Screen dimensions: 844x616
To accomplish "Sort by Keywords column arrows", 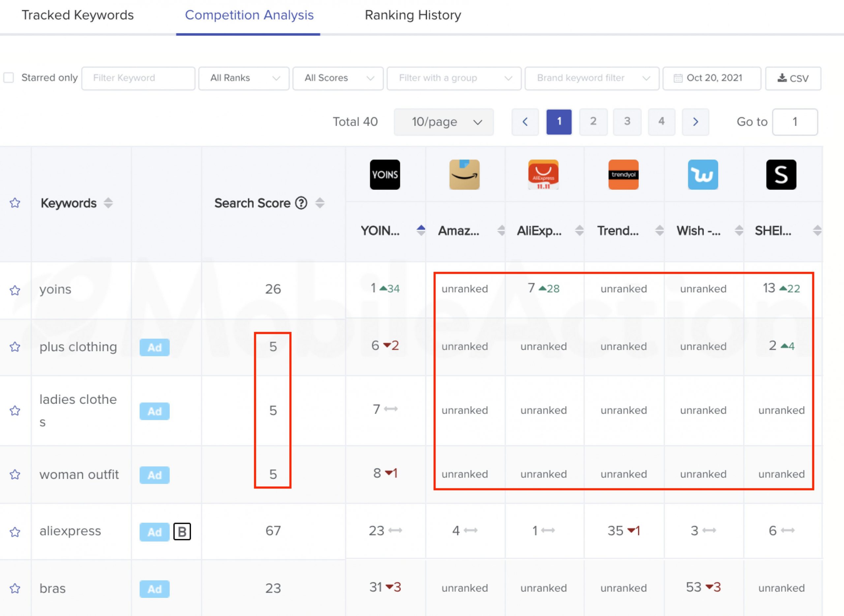I will pyautogui.click(x=108, y=203).
